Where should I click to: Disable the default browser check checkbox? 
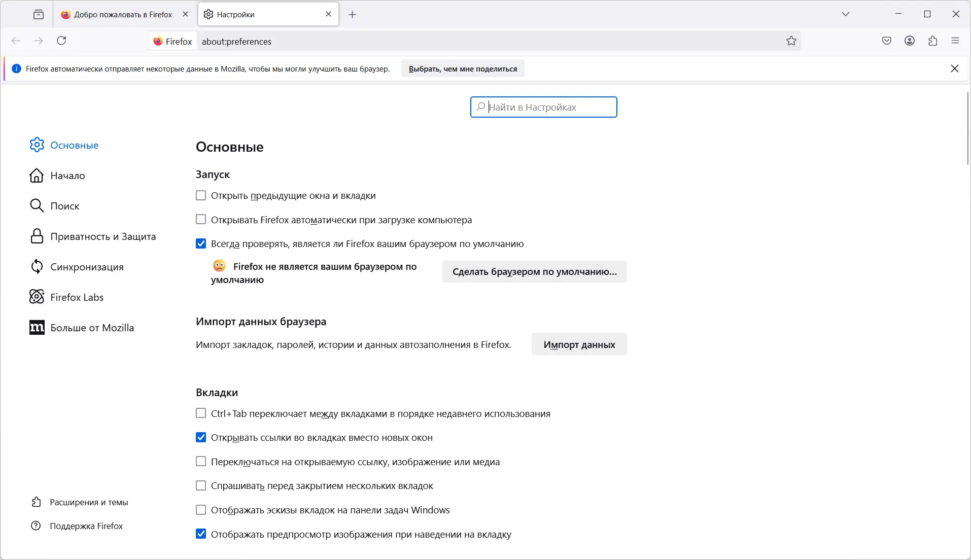[201, 244]
